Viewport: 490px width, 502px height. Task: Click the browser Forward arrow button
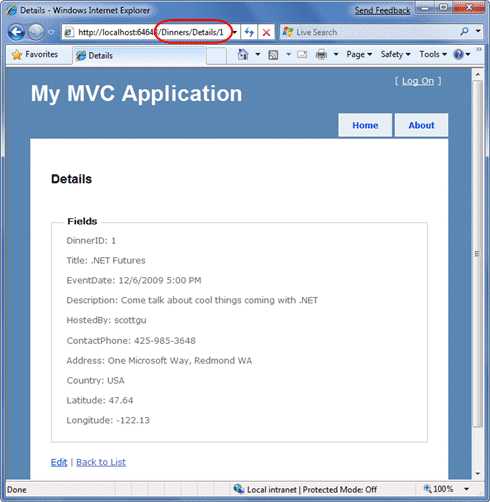[x=36, y=32]
